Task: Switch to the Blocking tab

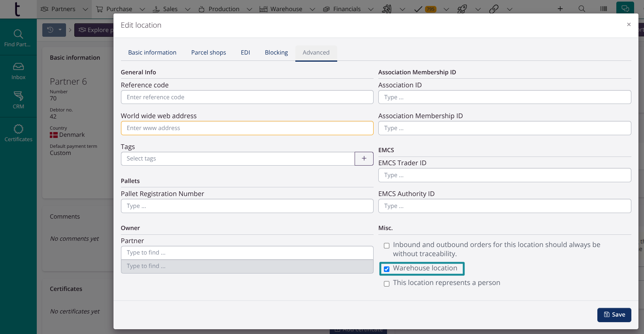Action: [x=276, y=53]
